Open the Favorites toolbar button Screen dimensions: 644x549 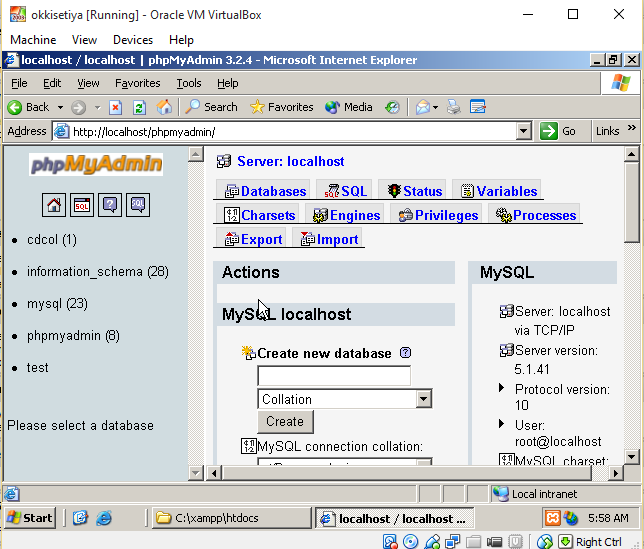282,107
